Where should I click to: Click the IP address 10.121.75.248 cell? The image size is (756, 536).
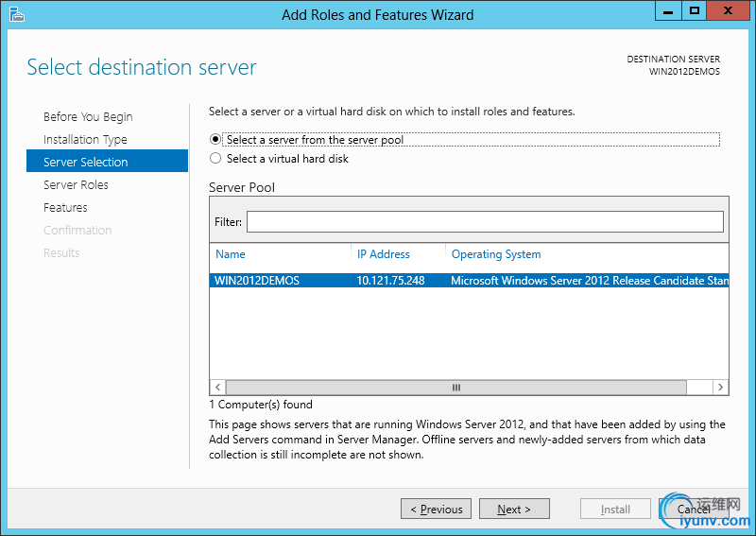(390, 281)
